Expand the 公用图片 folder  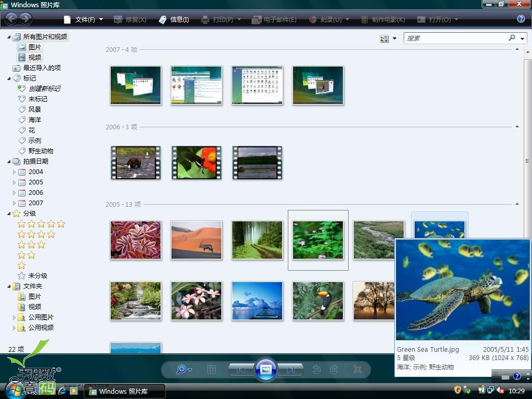point(14,317)
